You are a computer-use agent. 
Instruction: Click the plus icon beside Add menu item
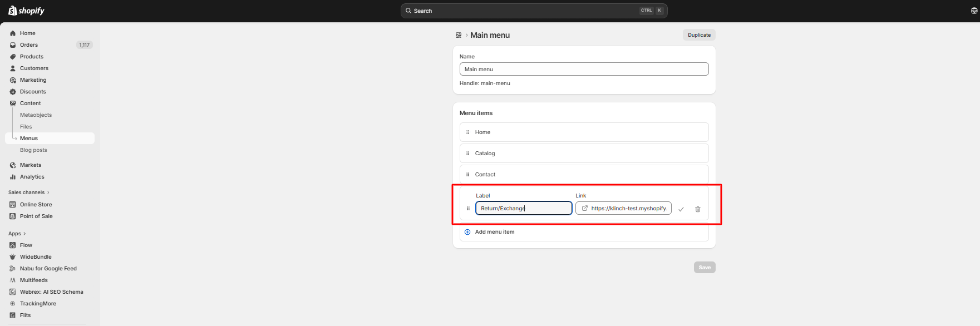point(467,232)
